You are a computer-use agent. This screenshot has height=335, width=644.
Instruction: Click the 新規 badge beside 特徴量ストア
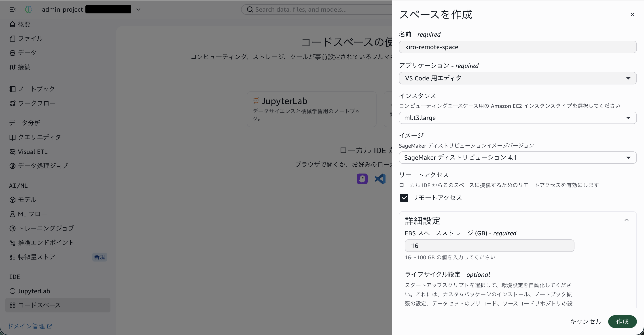(x=100, y=257)
